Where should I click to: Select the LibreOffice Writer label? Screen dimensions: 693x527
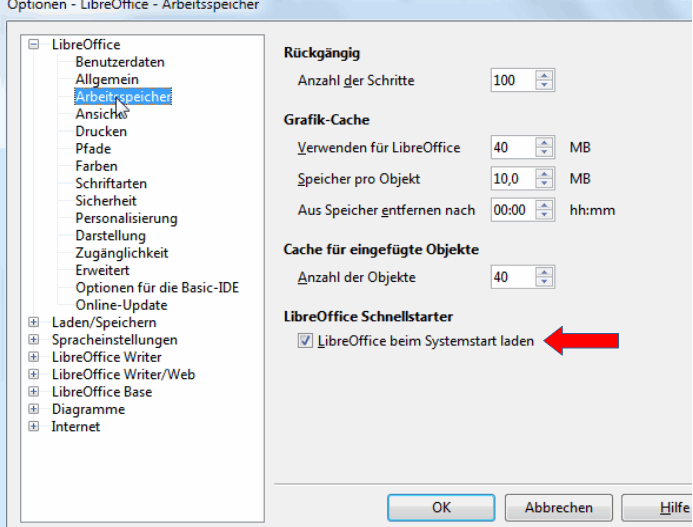pyautogui.click(x=107, y=357)
